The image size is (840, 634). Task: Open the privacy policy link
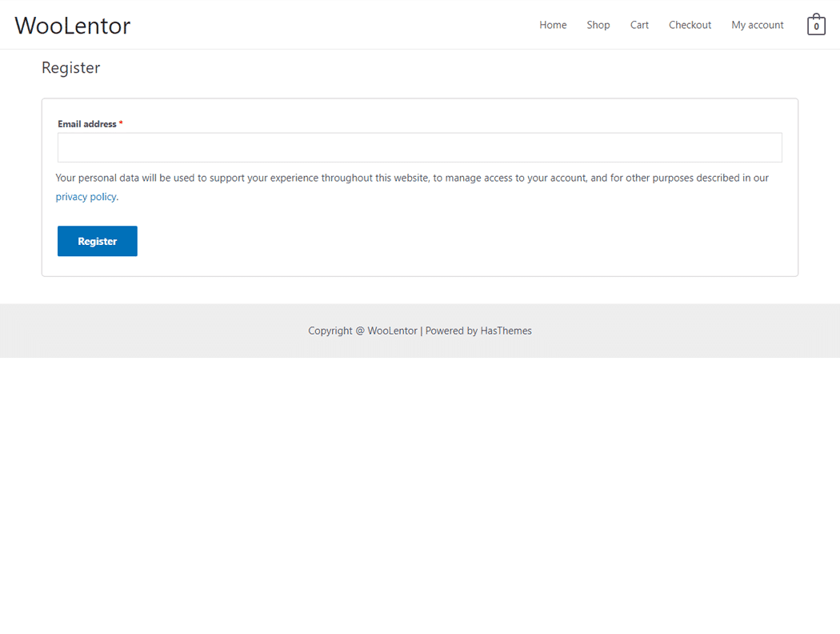(x=86, y=197)
